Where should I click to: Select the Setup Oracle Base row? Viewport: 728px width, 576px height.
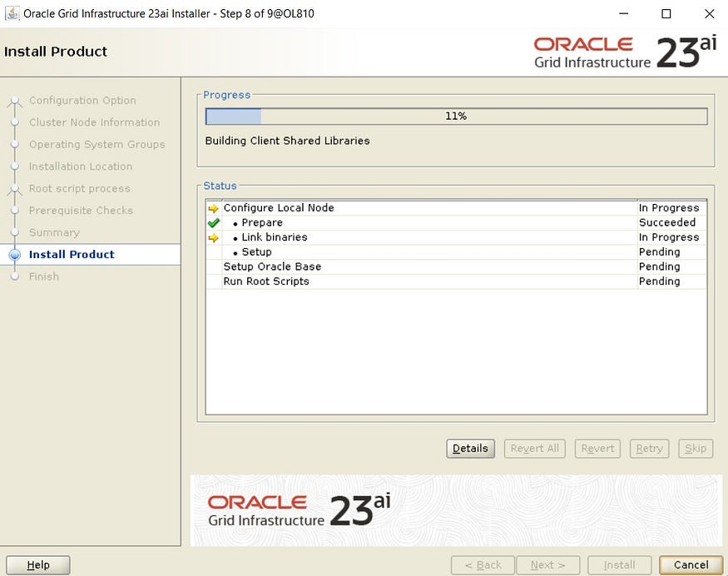click(457, 266)
